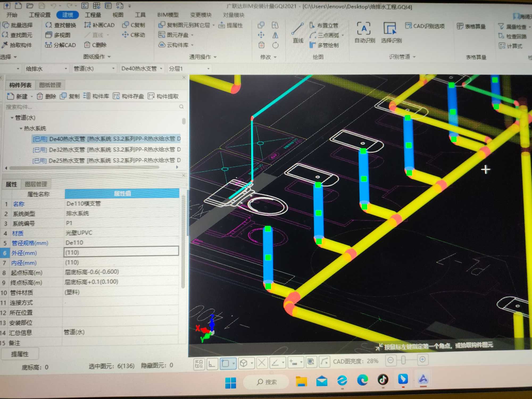Image resolution: width=532 pixels, height=399 pixels.
Task: Click the 检查回路 check circuit tool
Action: 513,36
